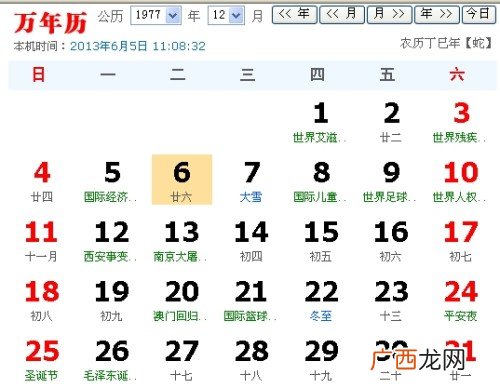Open the year dropdown showing 1977
This screenshot has width=500, height=388.
click(156, 15)
